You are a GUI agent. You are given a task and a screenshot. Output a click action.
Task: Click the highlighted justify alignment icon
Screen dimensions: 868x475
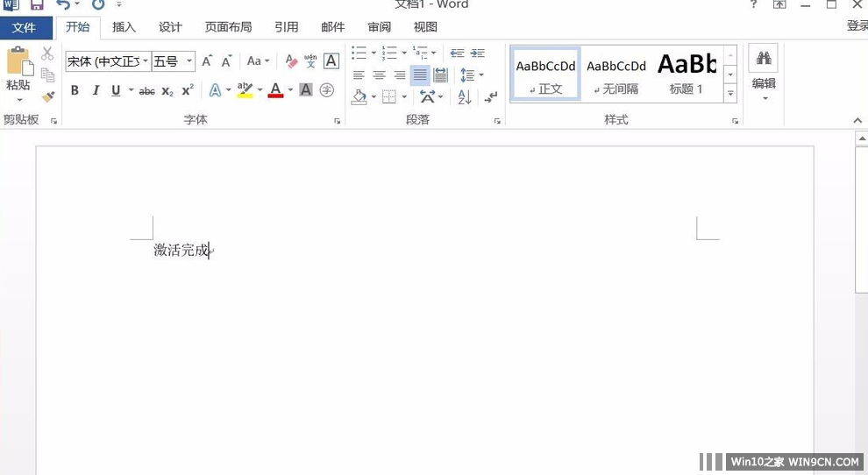pyautogui.click(x=420, y=75)
